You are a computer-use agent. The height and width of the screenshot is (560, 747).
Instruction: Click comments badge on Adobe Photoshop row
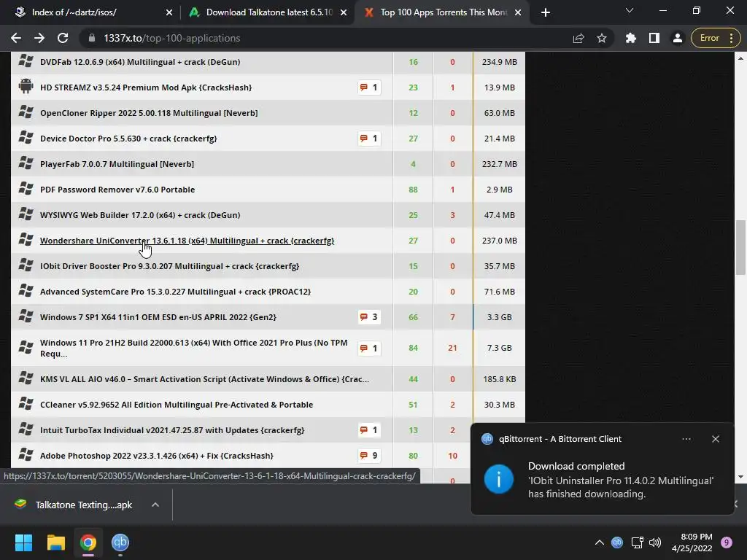(x=369, y=456)
